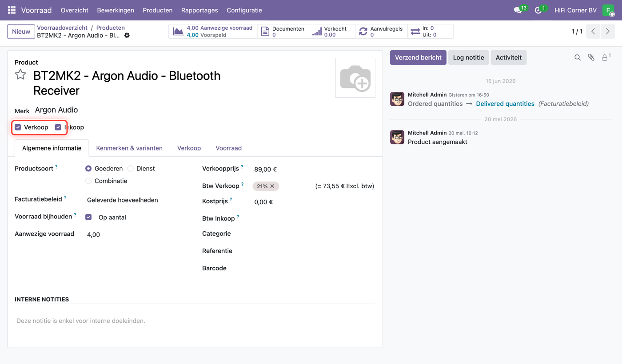Open the Btw Inkoop field dropdown
Image resolution: width=622 pixels, height=364 pixels.
click(x=314, y=218)
